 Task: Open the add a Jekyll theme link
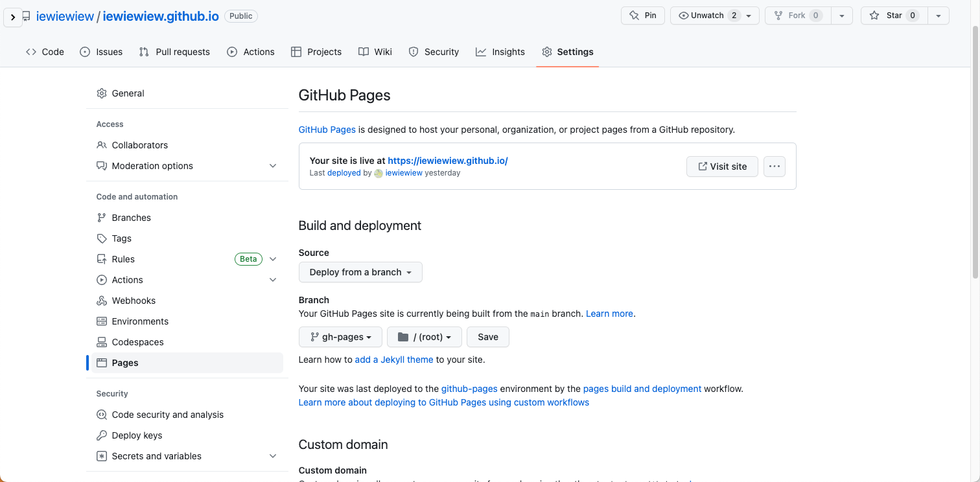[x=394, y=360]
